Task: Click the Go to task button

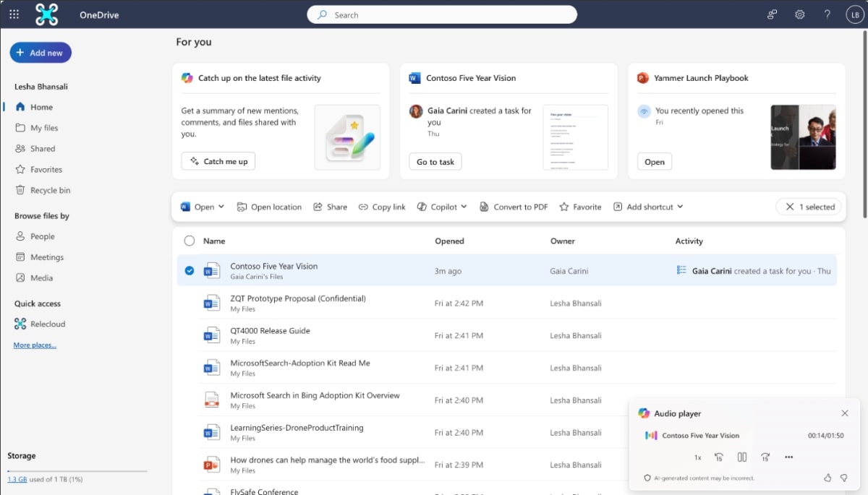Action: pyautogui.click(x=435, y=162)
